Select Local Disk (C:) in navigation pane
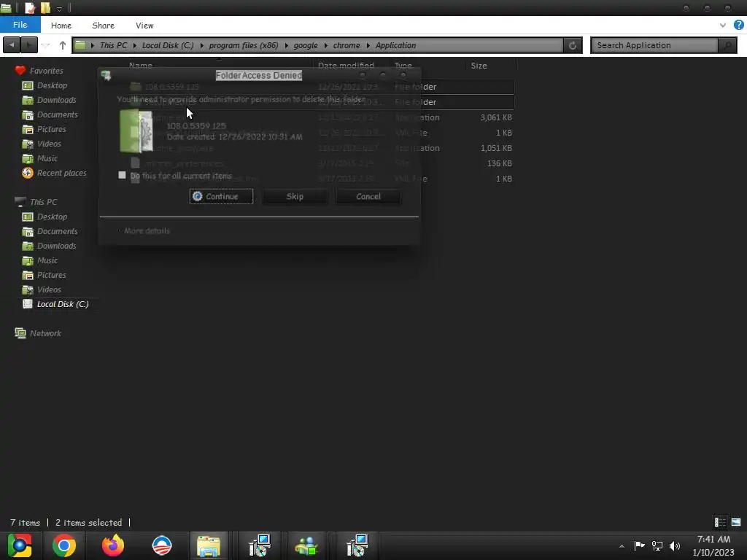747x560 pixels. [55, 304]
